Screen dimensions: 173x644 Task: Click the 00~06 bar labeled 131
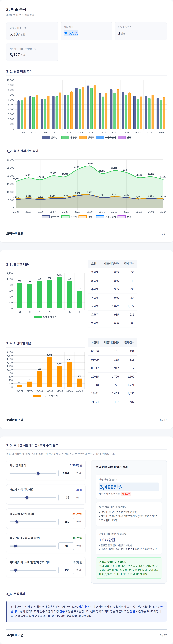(x=20, y=386)
